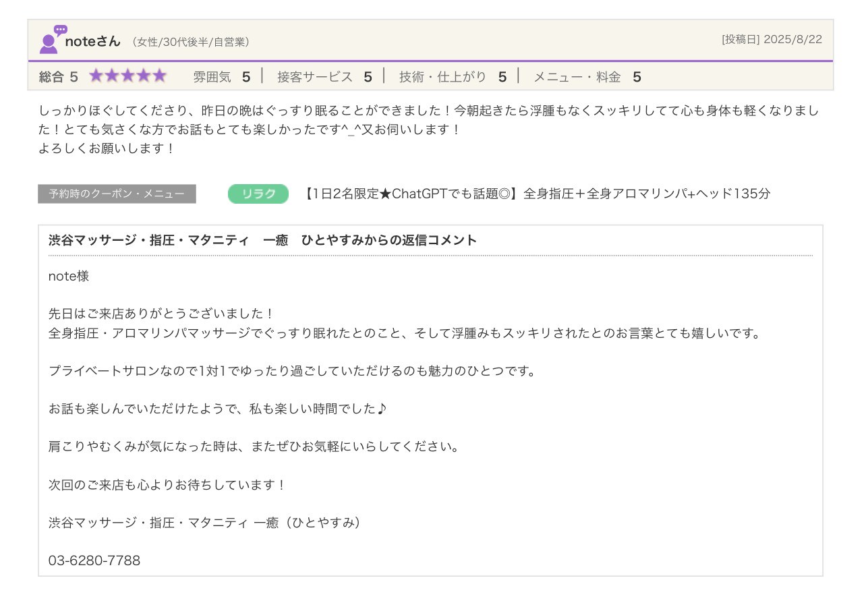Click the first purple rating star
The image size is (868, 605).
[96, 76]
